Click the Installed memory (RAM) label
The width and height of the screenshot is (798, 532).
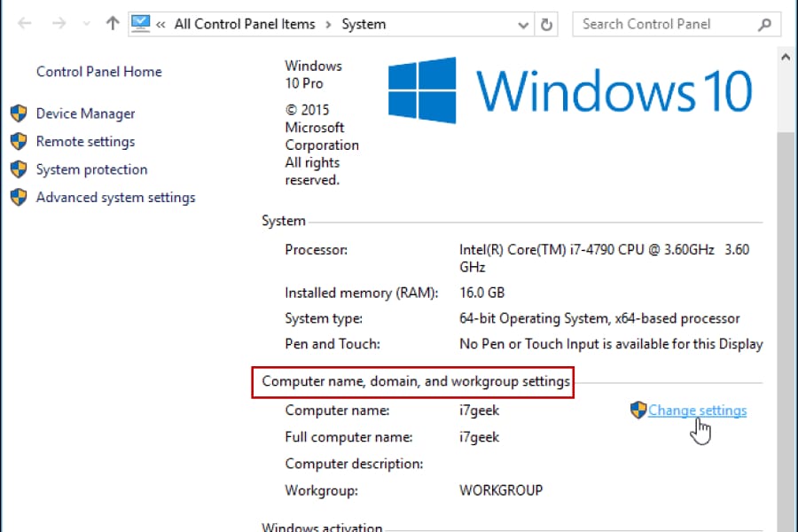pyautogui.click(x=362, y=293)
